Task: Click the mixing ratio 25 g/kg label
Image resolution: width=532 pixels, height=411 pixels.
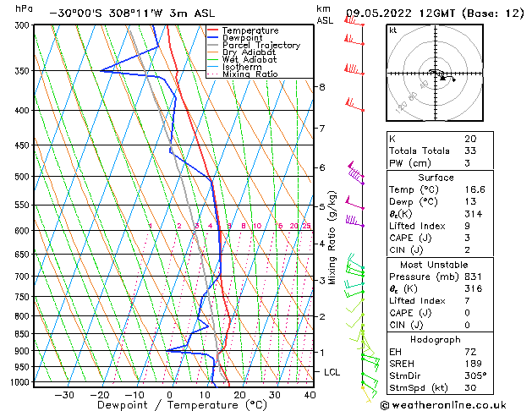Action: pos(306,226)
